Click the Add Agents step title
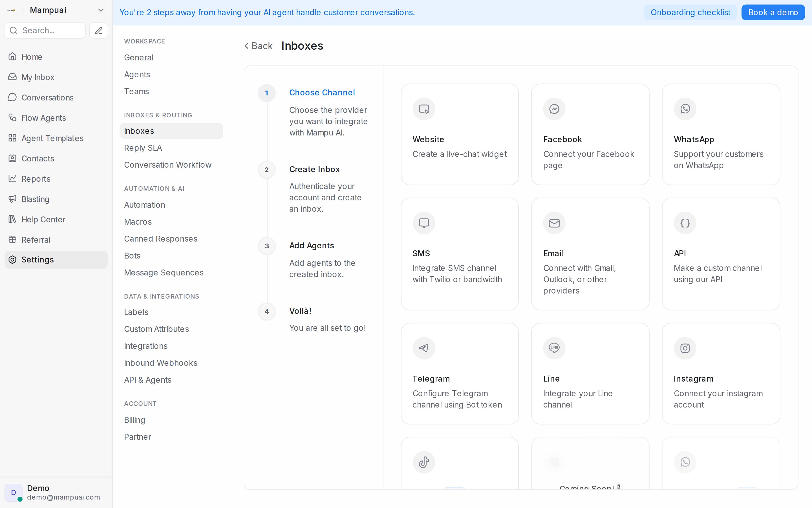 tap(312, 246)
